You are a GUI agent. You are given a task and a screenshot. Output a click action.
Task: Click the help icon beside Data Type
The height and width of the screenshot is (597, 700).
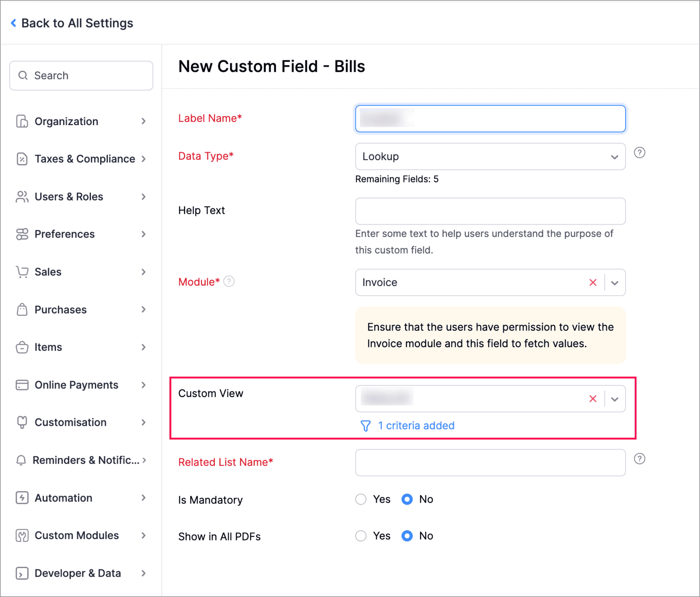(639, 153)
